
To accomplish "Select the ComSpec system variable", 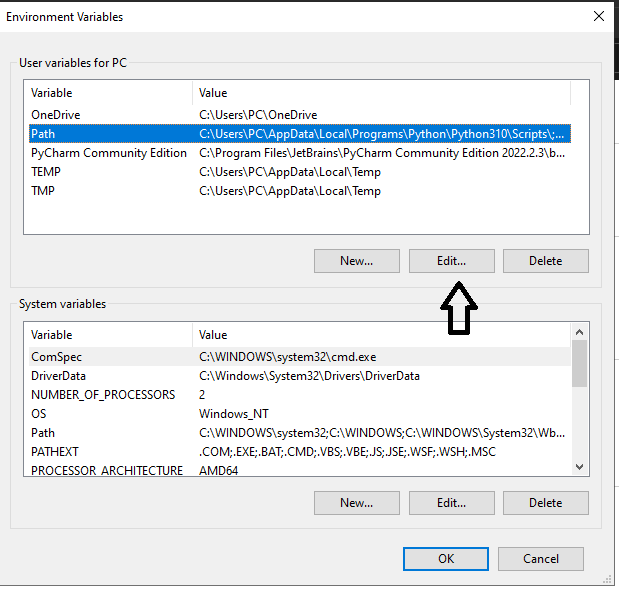I will click(300, 357).
